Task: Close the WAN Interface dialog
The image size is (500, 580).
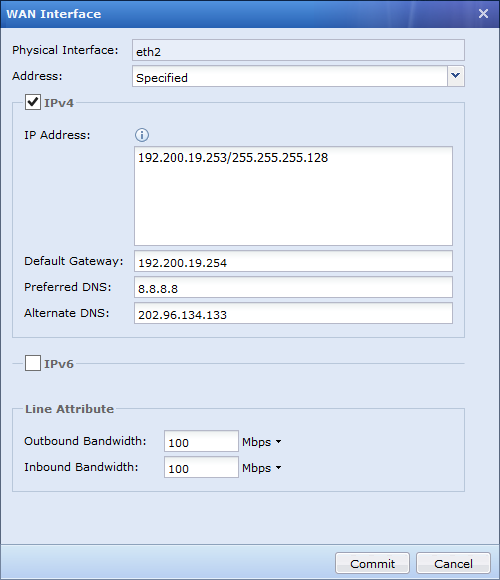Action: click(x=483, y=14)
